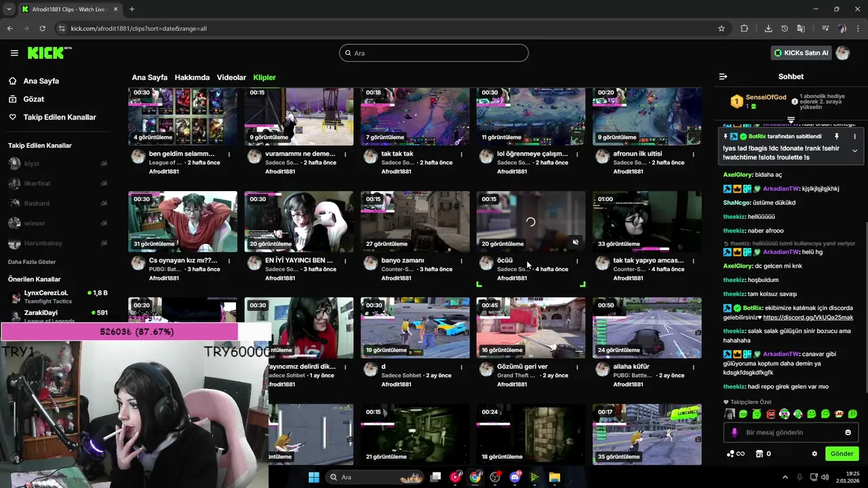
Task: Open the discord.gg invite link in chat
Action: (x=808, y=317)
